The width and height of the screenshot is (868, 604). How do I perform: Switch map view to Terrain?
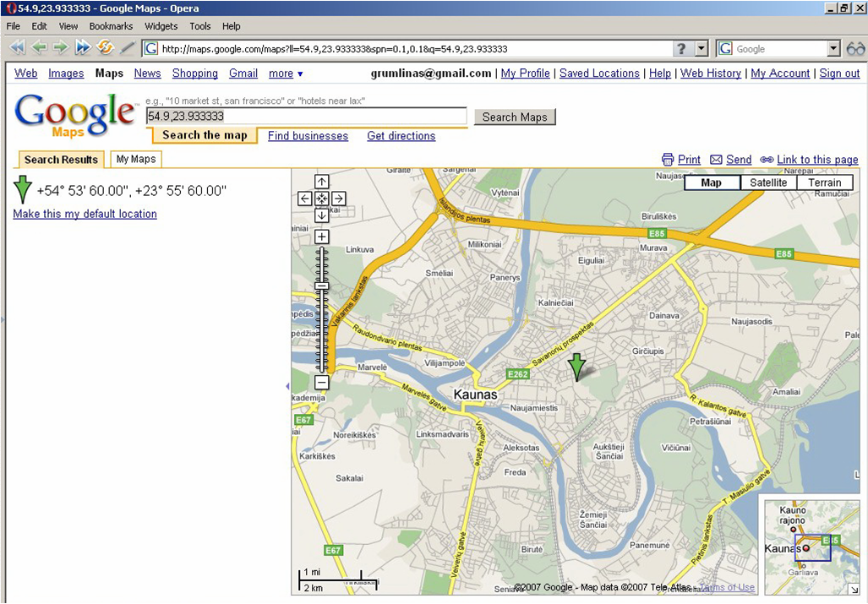point(825,182)
